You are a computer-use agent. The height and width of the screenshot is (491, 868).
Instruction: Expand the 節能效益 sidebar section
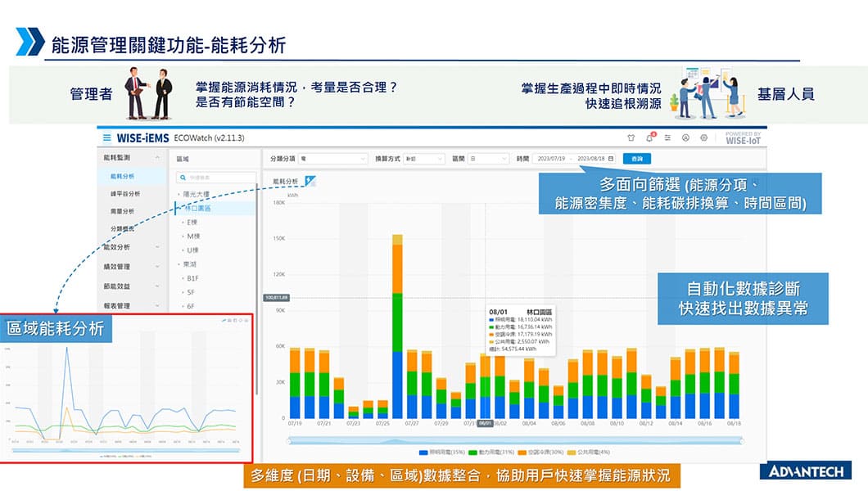click(132, 286)
